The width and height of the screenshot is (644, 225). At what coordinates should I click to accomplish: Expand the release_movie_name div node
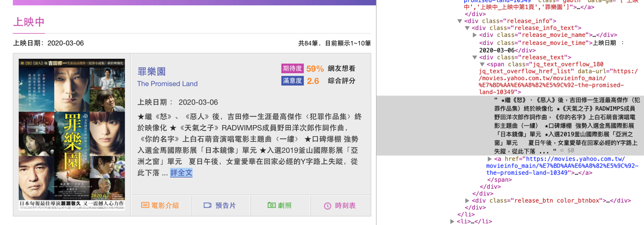pyautogui.click(x=475, y=35)
